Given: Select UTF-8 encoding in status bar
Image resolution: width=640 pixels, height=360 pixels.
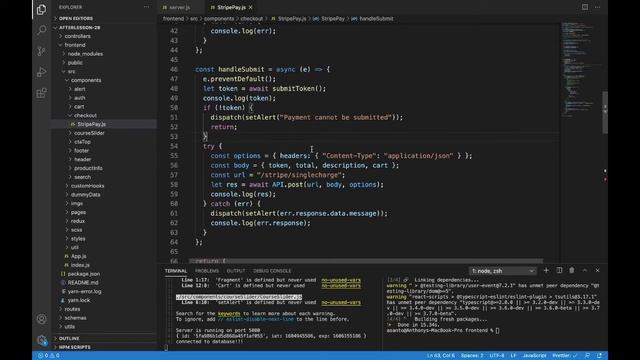Looking at the screenshot, I should (x=496, y=356).
